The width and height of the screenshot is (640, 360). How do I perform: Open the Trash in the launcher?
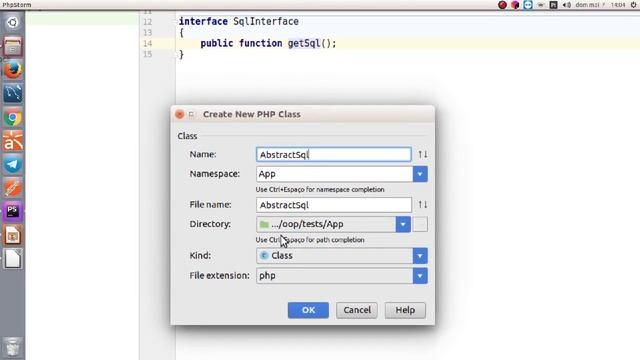pos(12,346)
